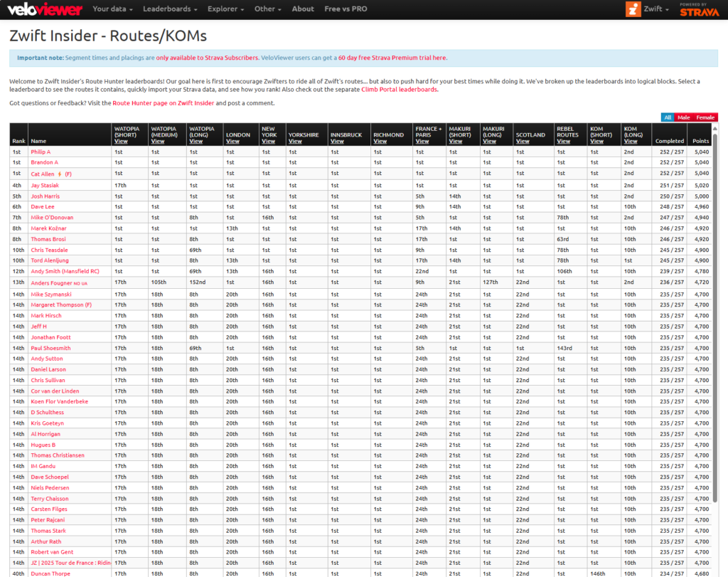The image size is (728, 577).
Task: View the Makuri (Short) leaderboard
Action: point(456,142)
